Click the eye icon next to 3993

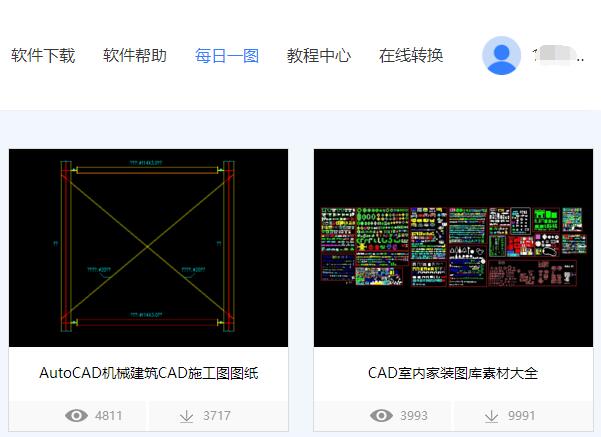(x=381, y=416)
